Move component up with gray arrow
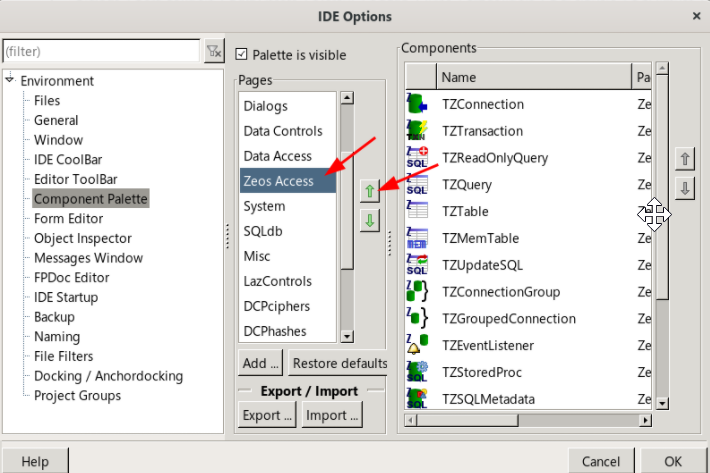 pyautogui.click(x=685, y=159)
